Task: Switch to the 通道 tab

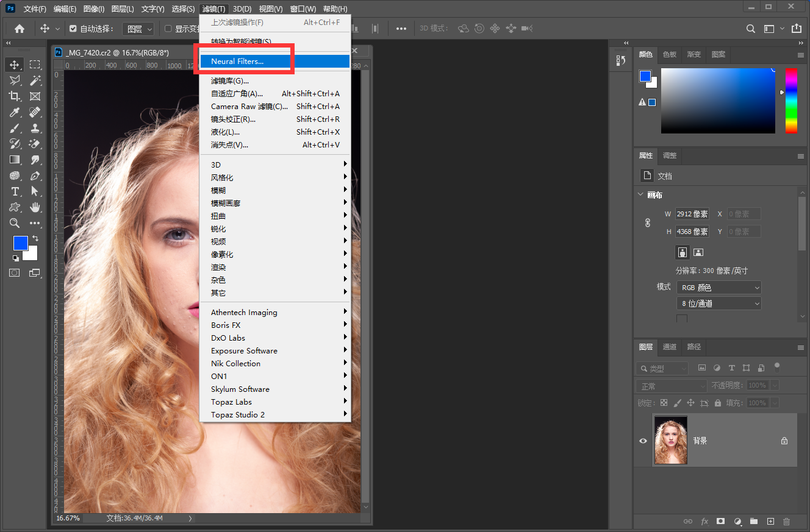Action: click(669, 347)
